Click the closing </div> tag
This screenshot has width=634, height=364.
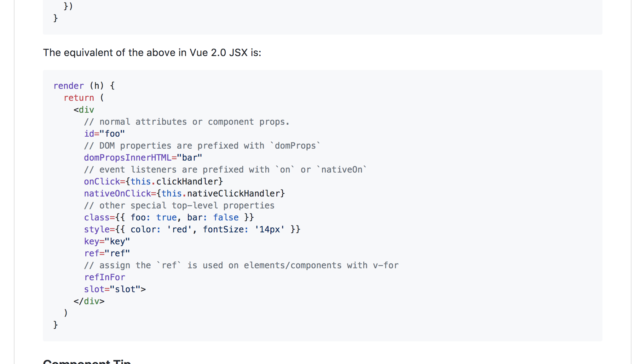click(x=89, y=301)
